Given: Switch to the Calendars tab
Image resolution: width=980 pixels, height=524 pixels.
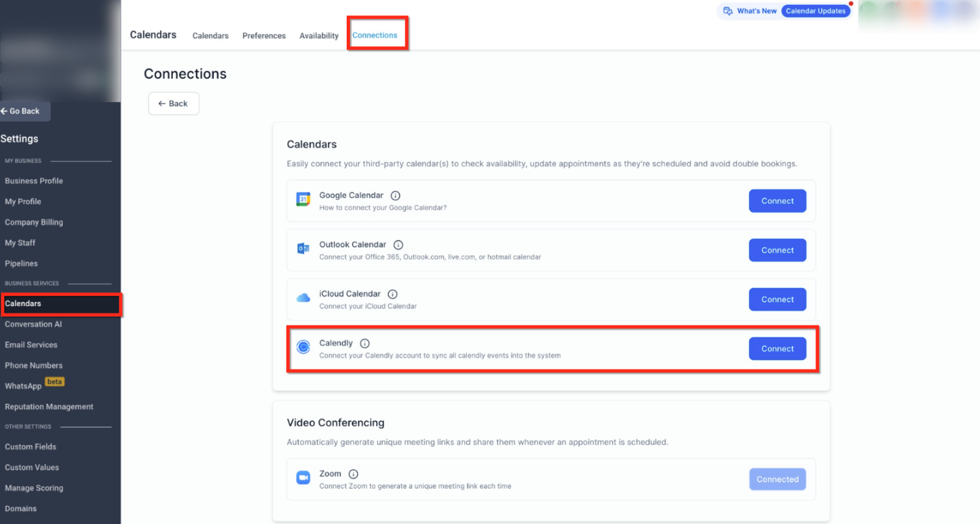Looking at the screenshot, I should coord(210,36).
